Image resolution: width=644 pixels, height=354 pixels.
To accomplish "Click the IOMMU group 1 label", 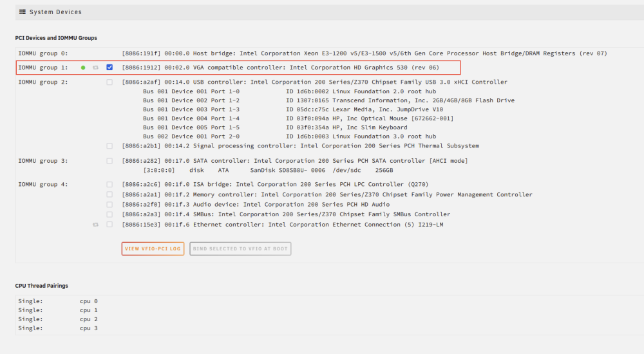I will (x=43, y=68).
